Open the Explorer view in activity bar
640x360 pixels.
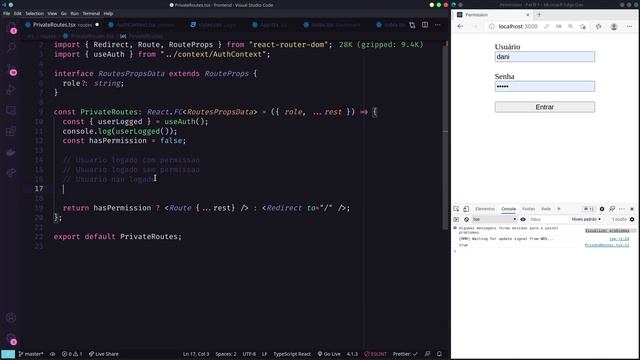pos(11,28)
